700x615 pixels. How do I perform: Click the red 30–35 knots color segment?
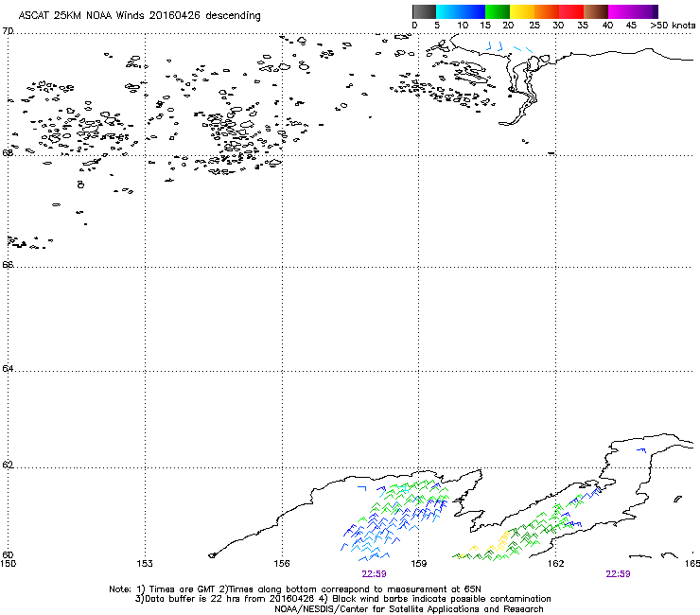point(571,11)
